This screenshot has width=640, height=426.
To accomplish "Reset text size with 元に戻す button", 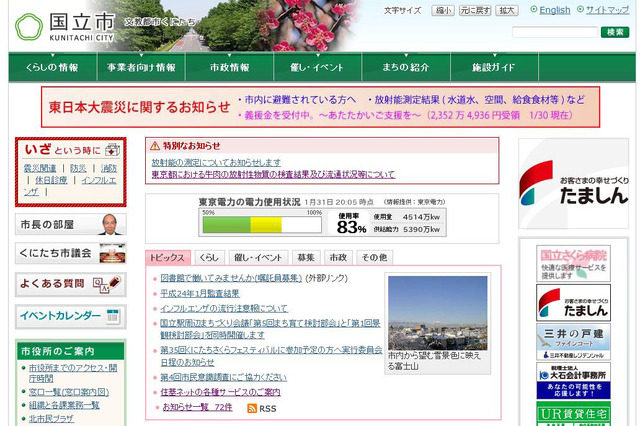I will [x=475, y=10].
